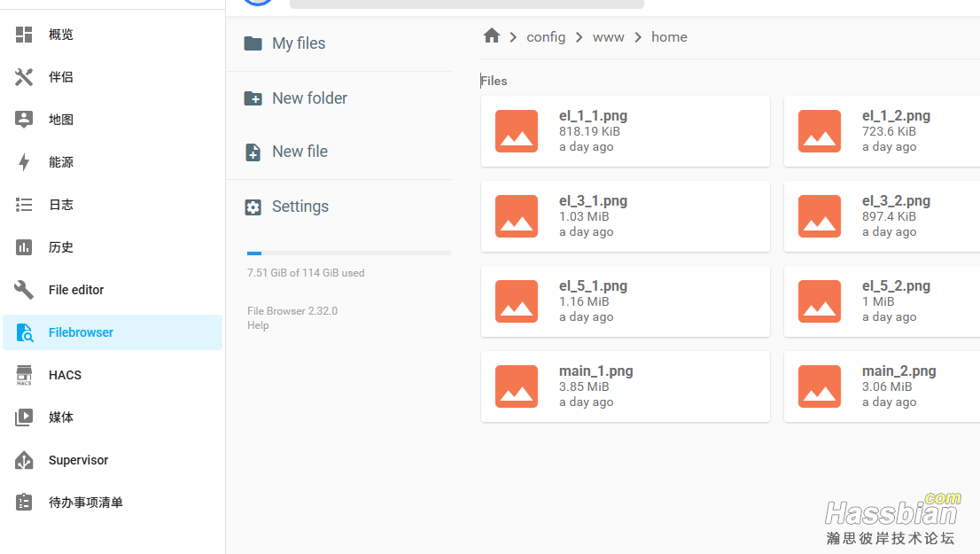Click the main_2.png file name
This screenshot has height=554, width=980.
[x=898, y=371]
